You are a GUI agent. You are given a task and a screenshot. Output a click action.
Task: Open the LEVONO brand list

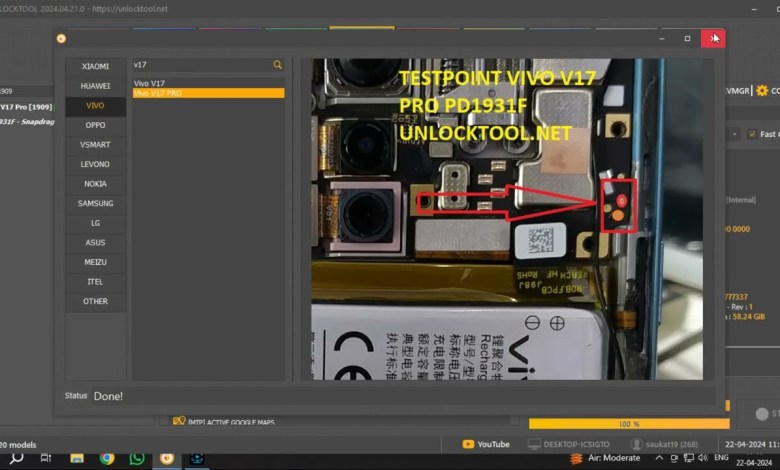95,164
